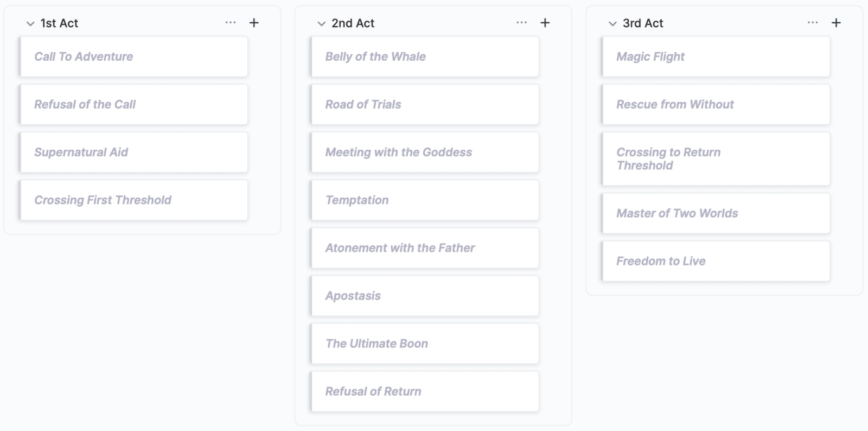
Task: Open The Ultimate Boon card
Action: coord(424,344)
